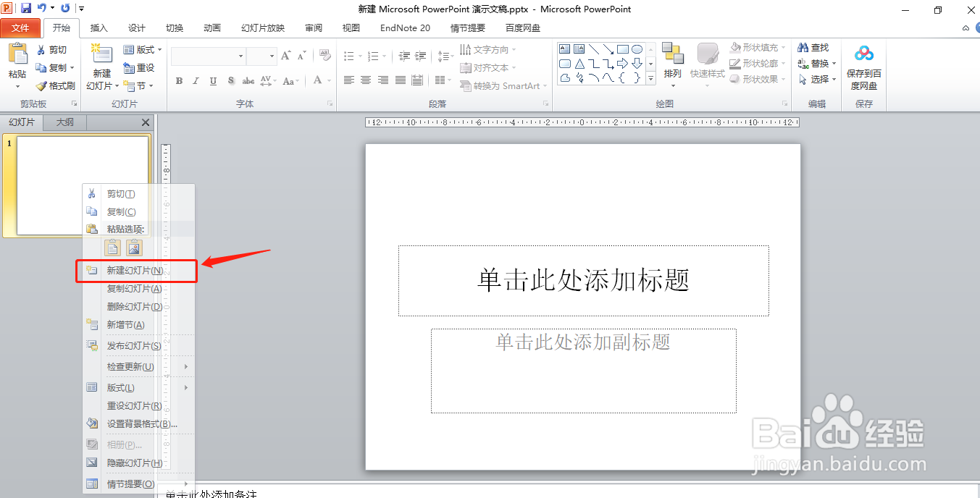Select the horizontal text box tool

coord(565,48)
